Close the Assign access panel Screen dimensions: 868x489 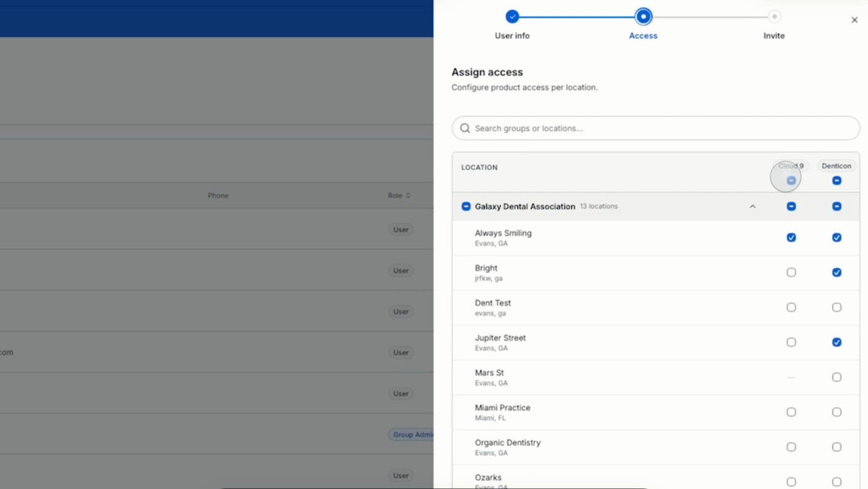click(x=854, y=20)
